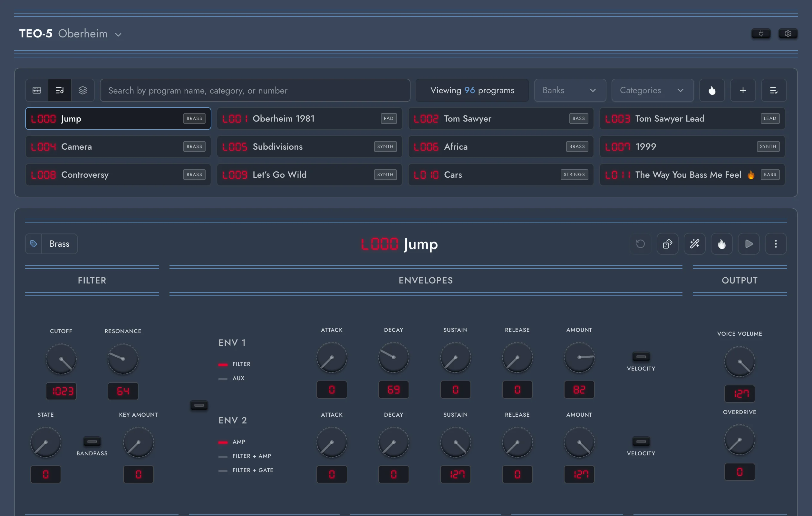Click the ENV 1 Amount value 82

[579, 390]
